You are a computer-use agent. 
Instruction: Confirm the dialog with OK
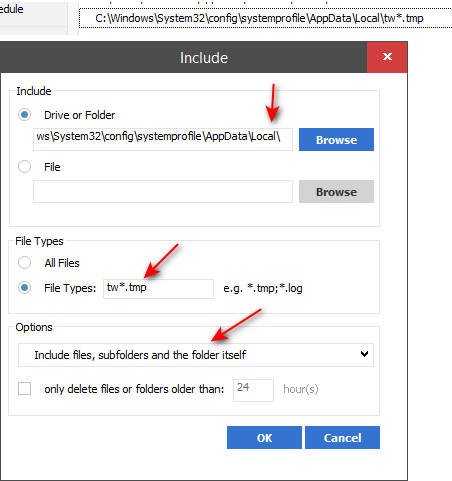(x=264, y=437)
